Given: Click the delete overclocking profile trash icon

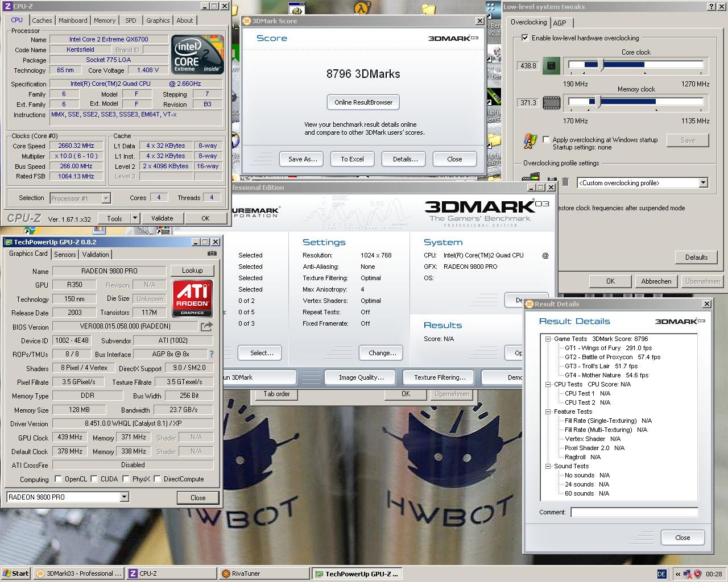Looking at the screenshot, I should coord(565,182).
